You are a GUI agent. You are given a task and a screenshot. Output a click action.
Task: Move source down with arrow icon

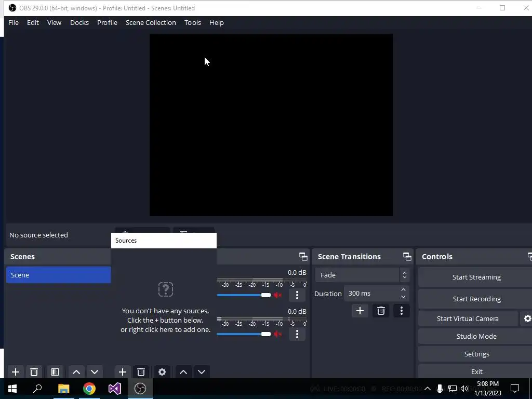[202, 372]
